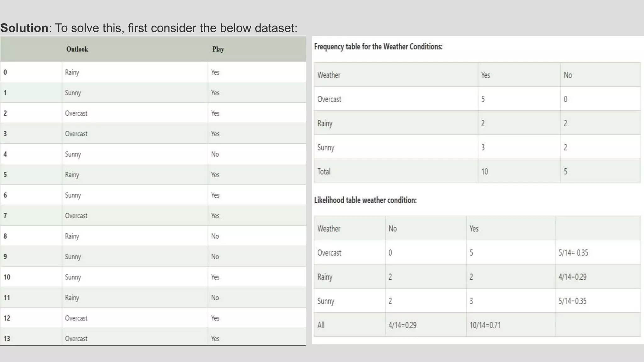The image size is (644, 362).
Task: Click '4/14=0.29' in Rainy row
Action: point(573,277)
